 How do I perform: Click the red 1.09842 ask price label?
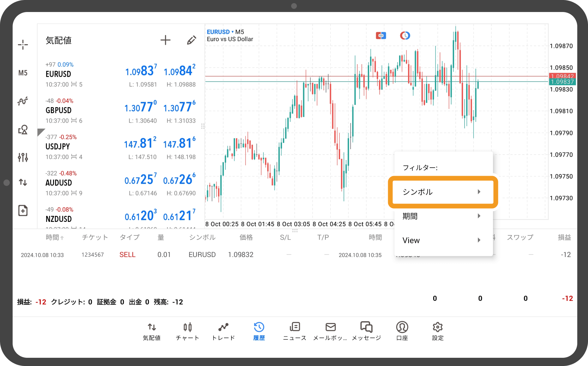(x=562, y=76)
